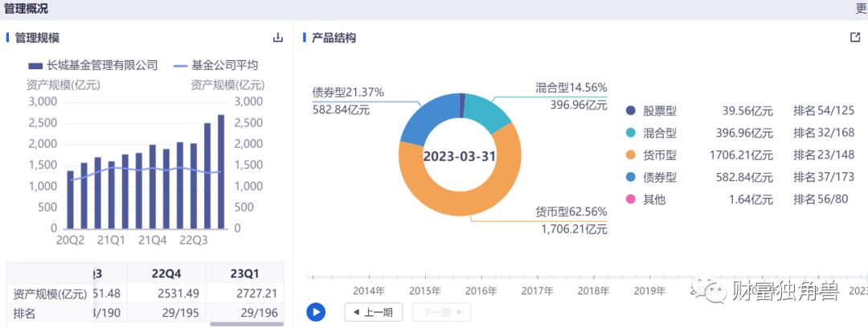Click the 混合型14.56% chart label
Viewport: 868px width, 329px height.
coord(571,88)
